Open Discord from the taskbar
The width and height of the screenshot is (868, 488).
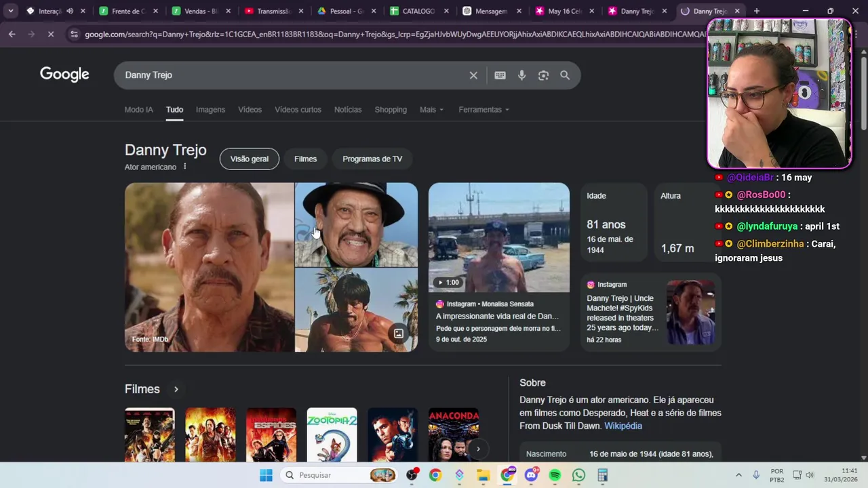[531, 475]
